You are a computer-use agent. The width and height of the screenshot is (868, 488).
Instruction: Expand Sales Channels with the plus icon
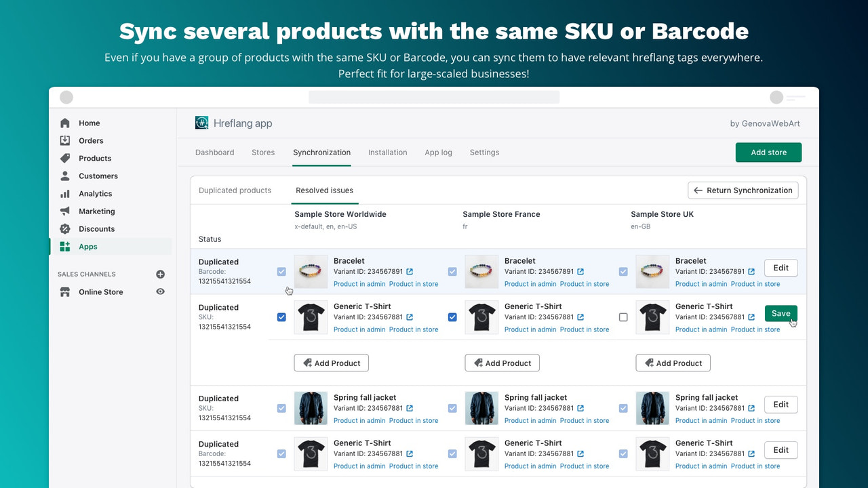pos(160,274)
